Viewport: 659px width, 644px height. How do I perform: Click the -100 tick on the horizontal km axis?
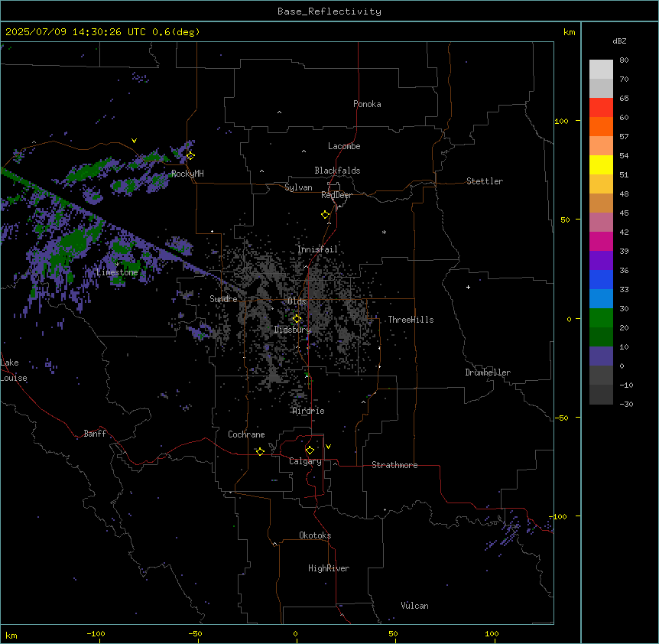click(x=96, y=633)
